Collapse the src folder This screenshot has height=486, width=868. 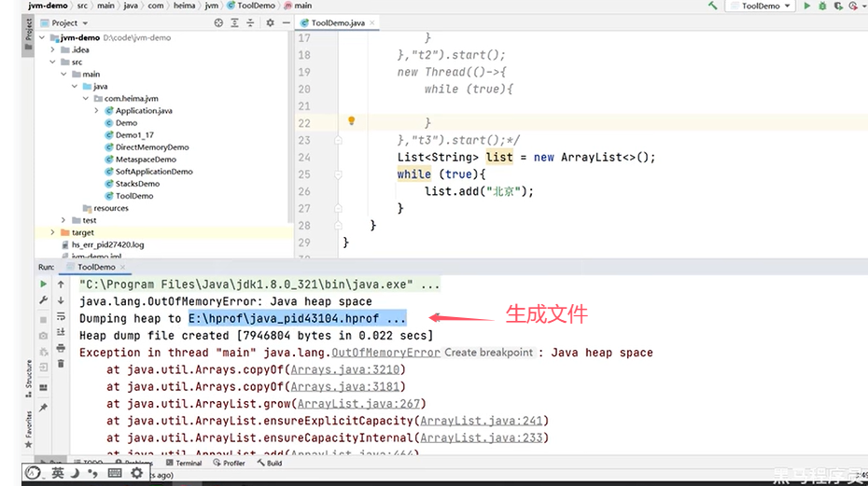[53, 62]
